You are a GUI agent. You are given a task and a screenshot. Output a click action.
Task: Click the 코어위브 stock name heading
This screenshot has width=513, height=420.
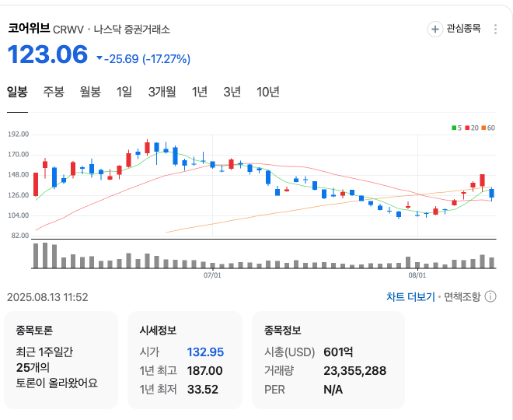(29, 29)
